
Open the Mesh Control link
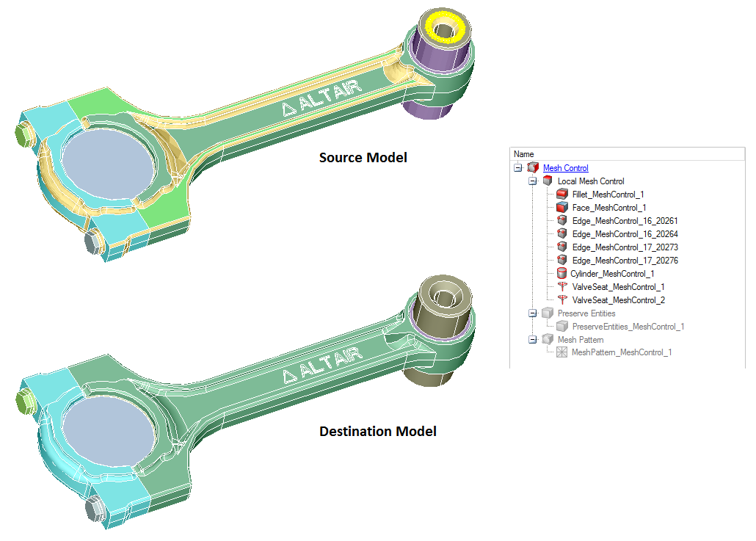[565, 168]
